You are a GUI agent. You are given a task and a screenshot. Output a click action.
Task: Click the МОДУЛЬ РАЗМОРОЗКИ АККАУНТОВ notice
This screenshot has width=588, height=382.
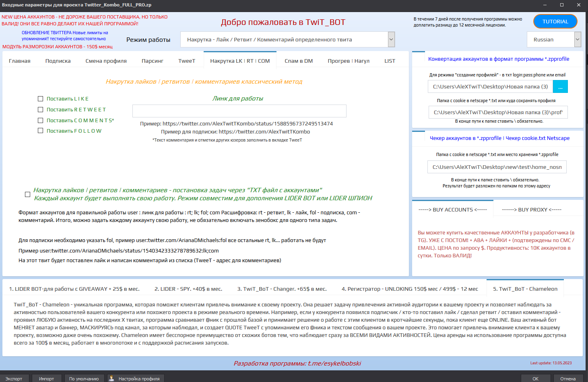click(58, 47)
